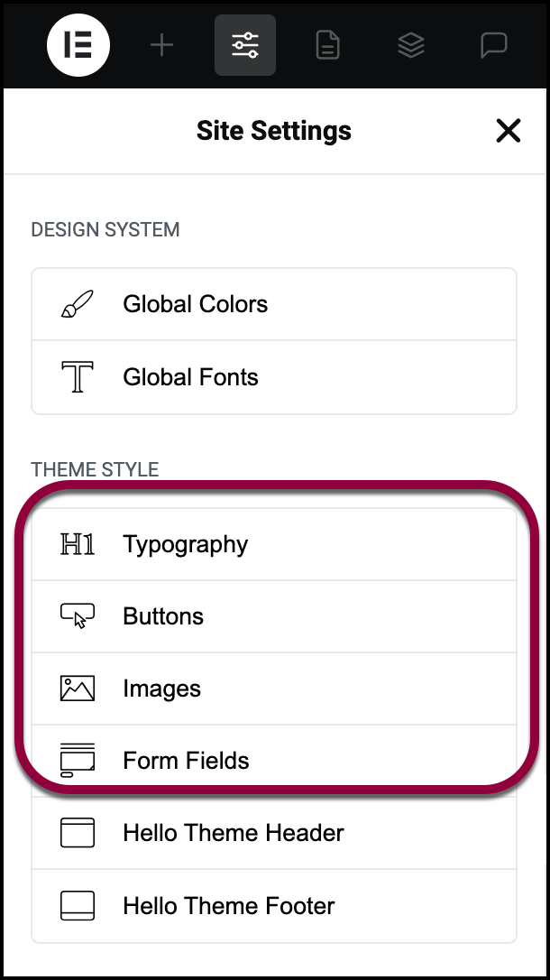This screenshot has width=550, height=980.
Task: Open Global Colors settings
Action: pos(274,304)
